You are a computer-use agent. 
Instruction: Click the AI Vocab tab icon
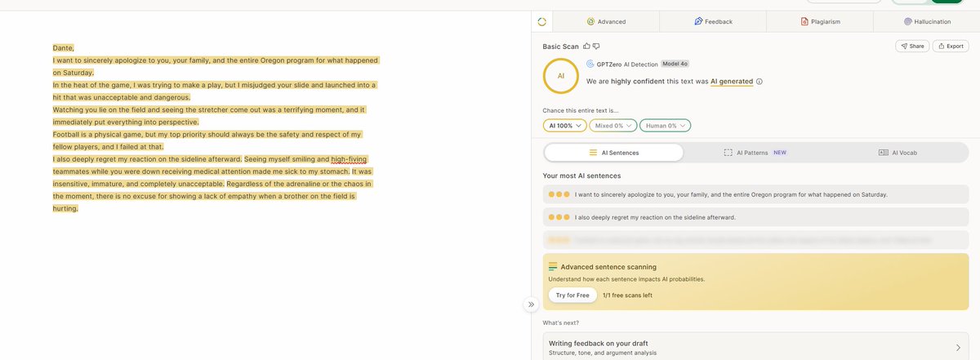click(883, 153)
